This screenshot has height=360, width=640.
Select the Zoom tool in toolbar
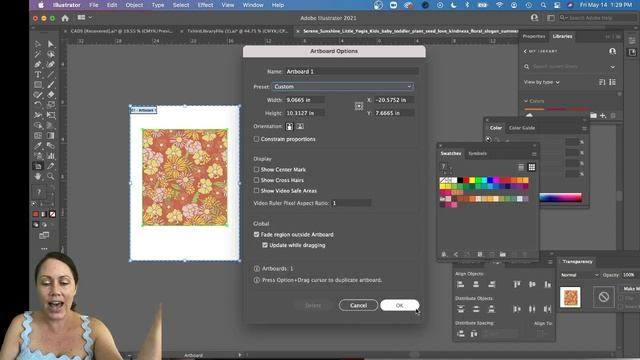coord(51,176)
